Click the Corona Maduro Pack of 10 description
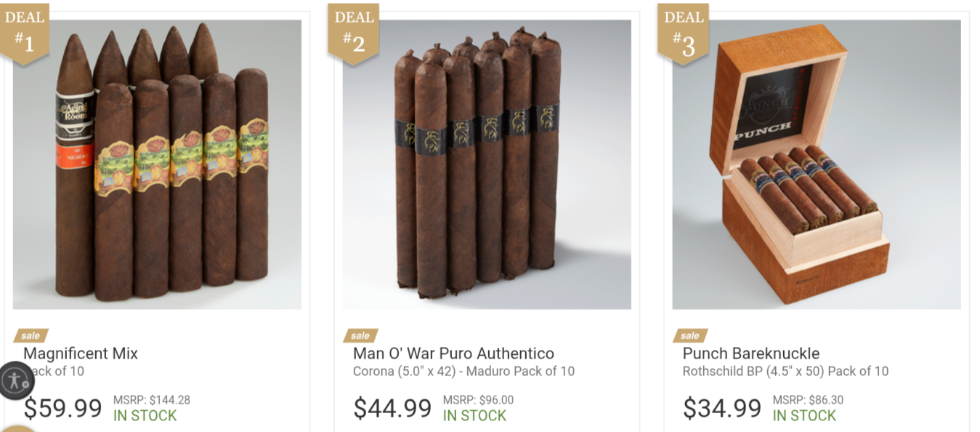This screenshot has width=980, height=432. point(463,371)
